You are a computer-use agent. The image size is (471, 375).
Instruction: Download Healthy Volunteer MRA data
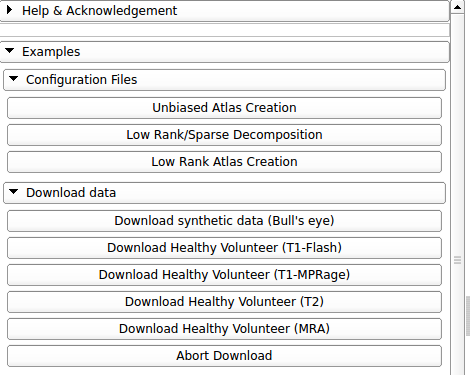pos(224,329)
